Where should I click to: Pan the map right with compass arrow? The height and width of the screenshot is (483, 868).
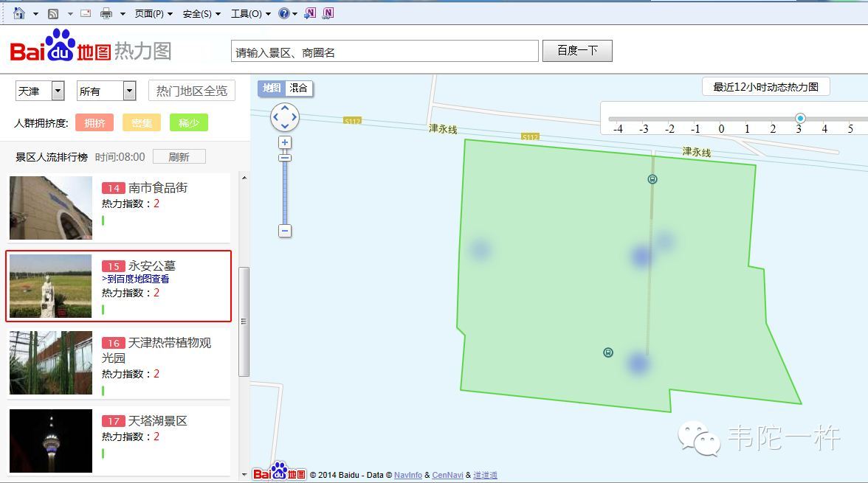coord(294,117)
